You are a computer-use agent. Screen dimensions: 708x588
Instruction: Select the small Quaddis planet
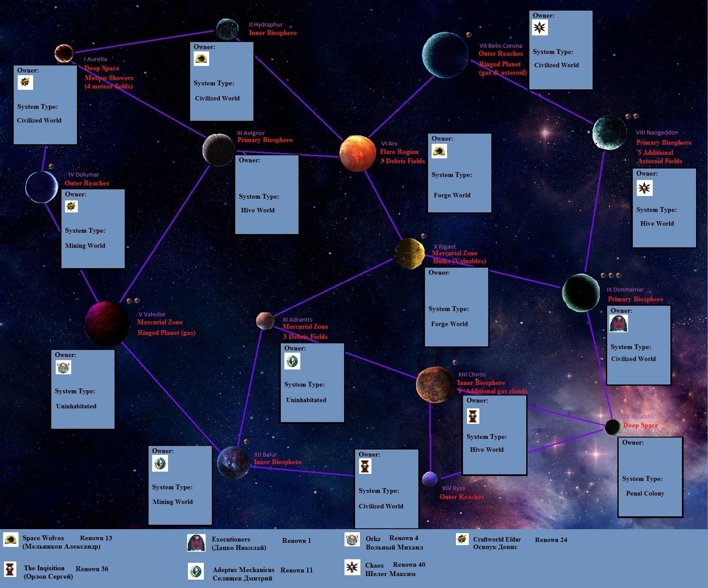point(613,427)
